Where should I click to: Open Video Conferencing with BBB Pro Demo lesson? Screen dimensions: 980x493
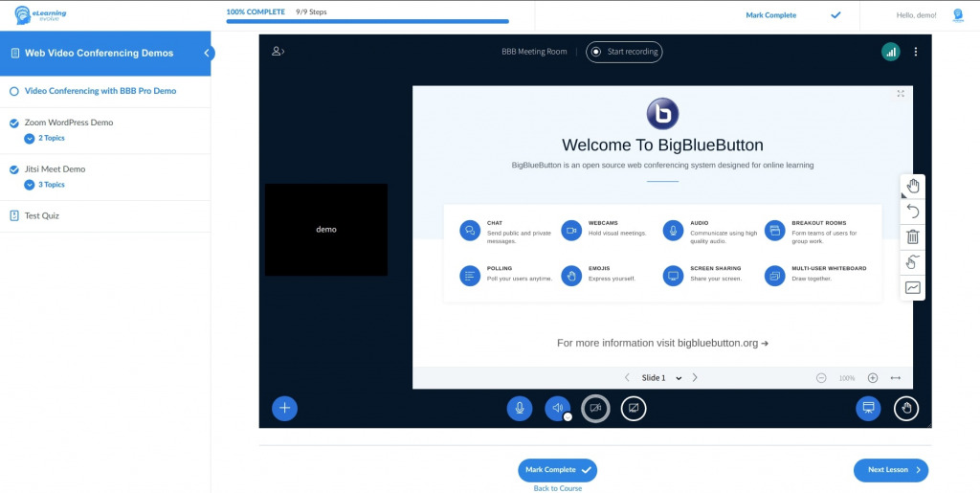click(x=100, y=91)
